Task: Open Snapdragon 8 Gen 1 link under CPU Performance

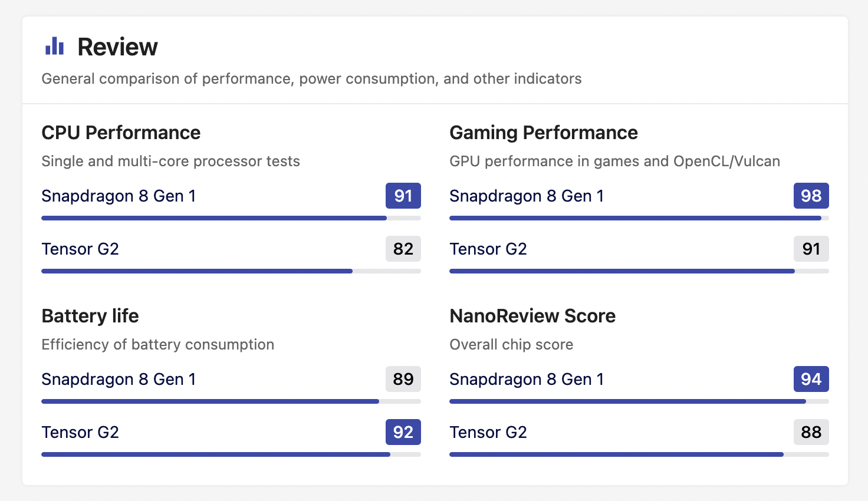Action: tap(119, 196)
